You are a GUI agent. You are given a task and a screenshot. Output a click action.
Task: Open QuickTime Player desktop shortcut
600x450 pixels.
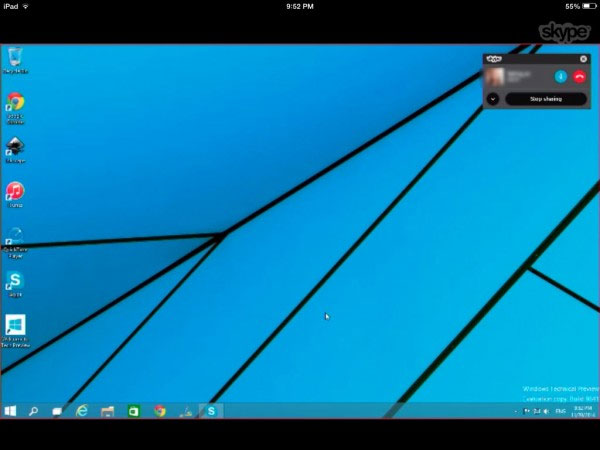15,243
